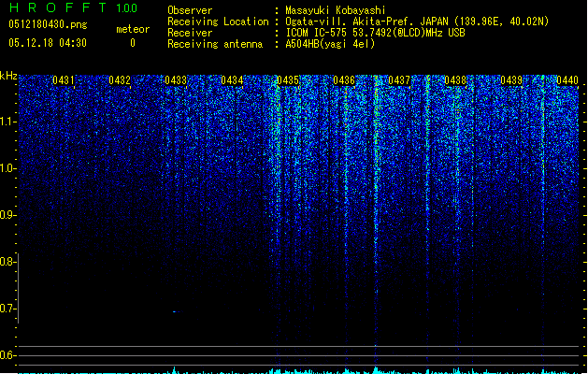Image resolution: width=588 pixels, height=374 pixels.
Task: Click the Receiving antenna label
Action: pos(215,44)
